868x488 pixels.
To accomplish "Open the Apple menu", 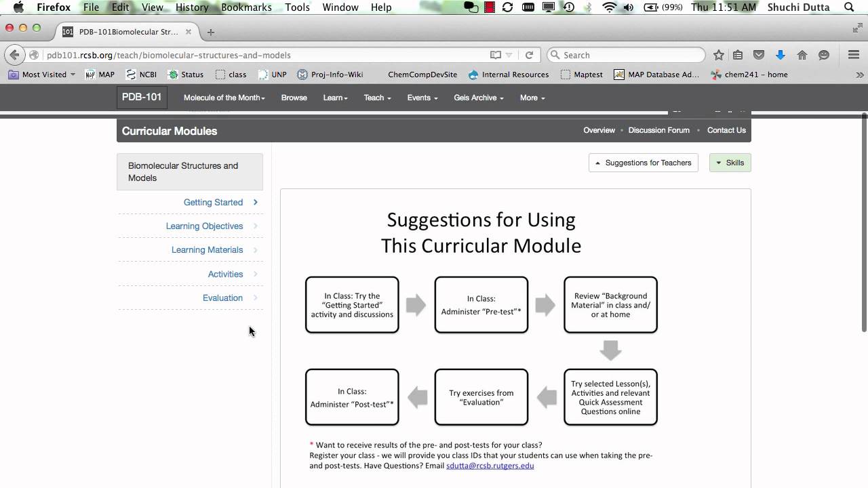I will [x=18, y=7].
